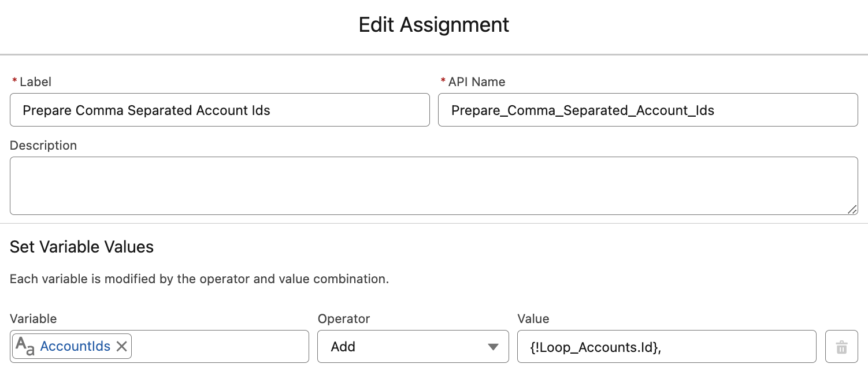The image size is (868, 371).
Task: Click the Set Variable Values heading
Action: point(81,247)
